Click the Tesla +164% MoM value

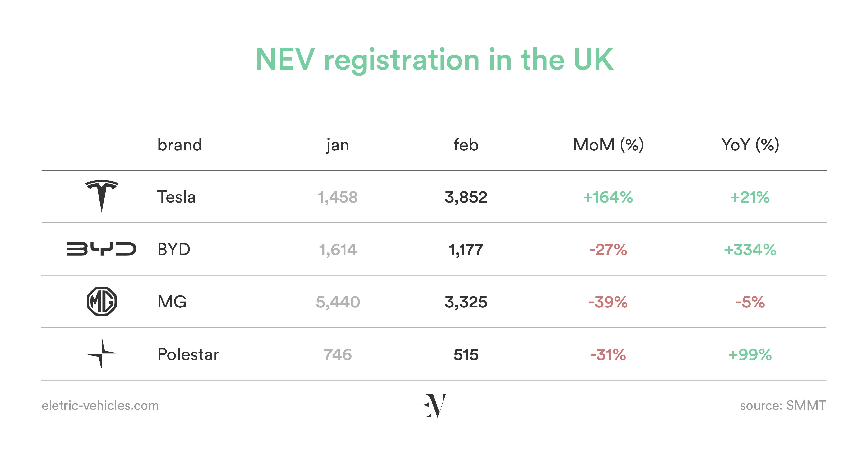point(608,197)
